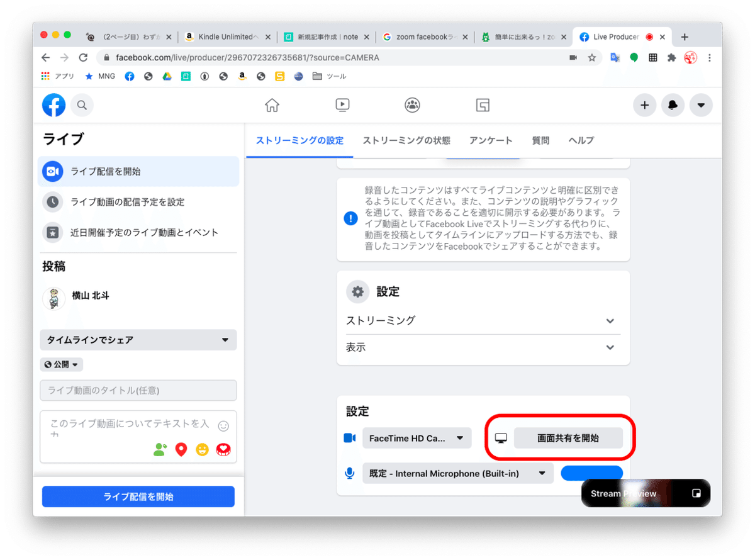Click the gear icon beside 設定 heading
755x560 pixels.
(357, 291)
